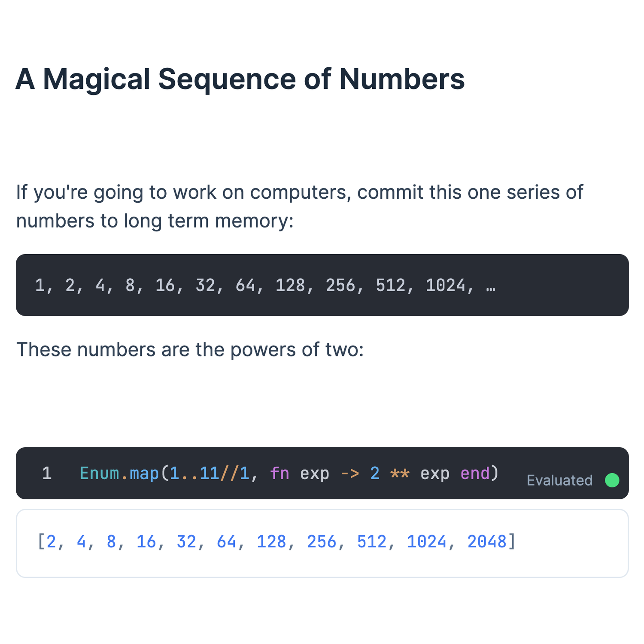Click the "Evaluated" cell status label

(x=559, y=480)
